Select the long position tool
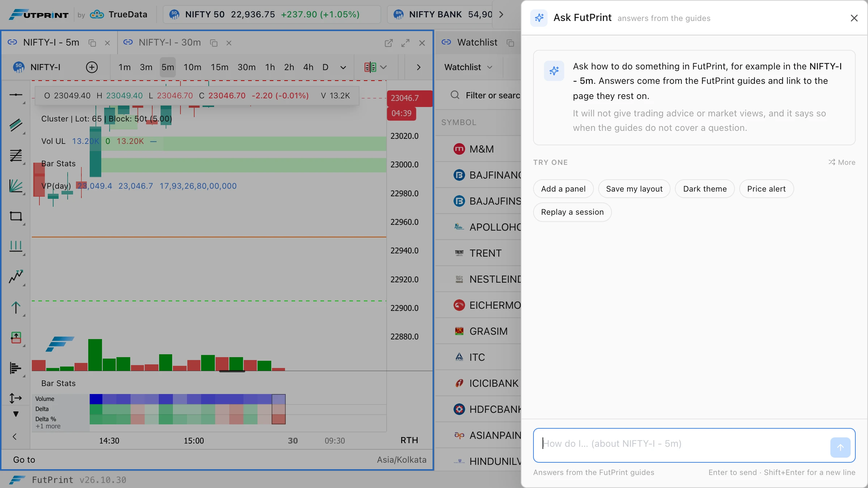 coord(16,338)
